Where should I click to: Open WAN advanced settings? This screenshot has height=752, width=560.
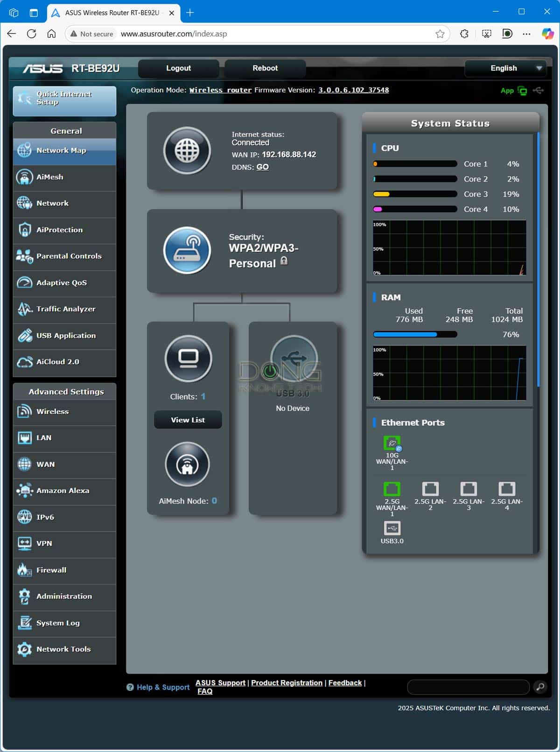[x=64, y=464]
